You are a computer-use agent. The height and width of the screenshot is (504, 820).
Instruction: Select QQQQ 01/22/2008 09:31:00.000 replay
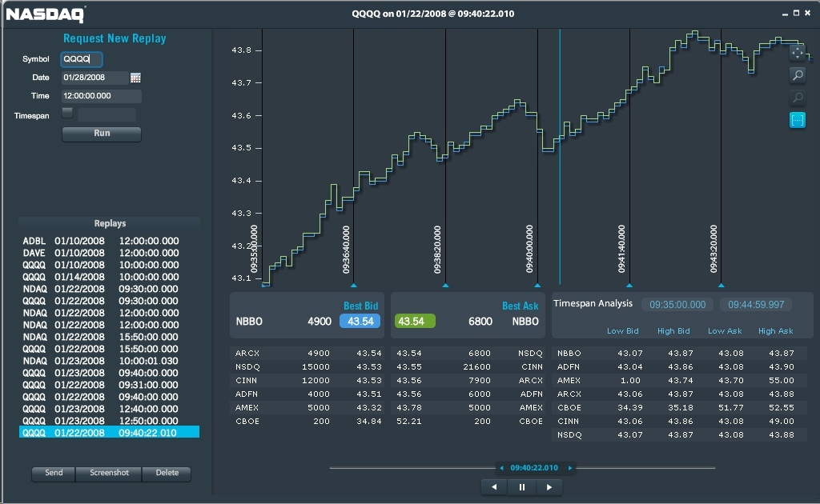pyautogui.click(x=109, y=385)
